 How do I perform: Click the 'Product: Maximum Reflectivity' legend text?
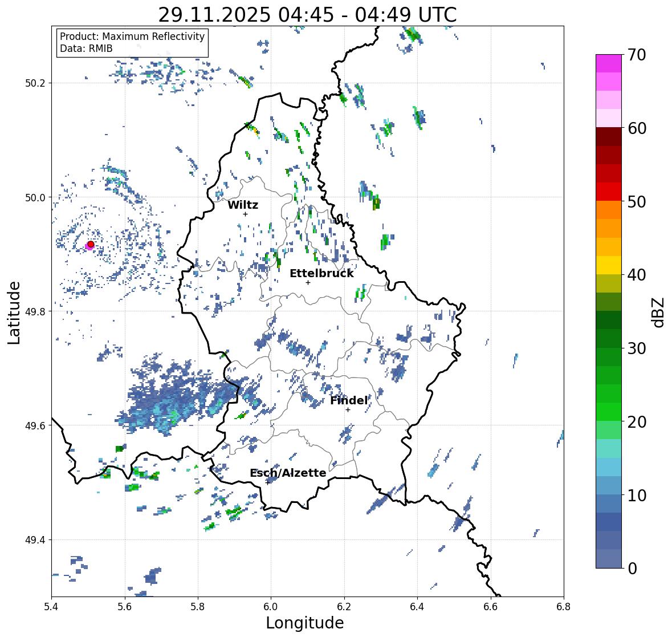pos(132,36)
